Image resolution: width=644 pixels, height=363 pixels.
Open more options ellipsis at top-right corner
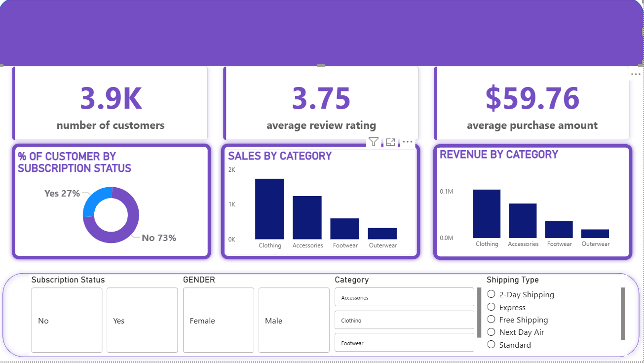(x=636, y=74)
